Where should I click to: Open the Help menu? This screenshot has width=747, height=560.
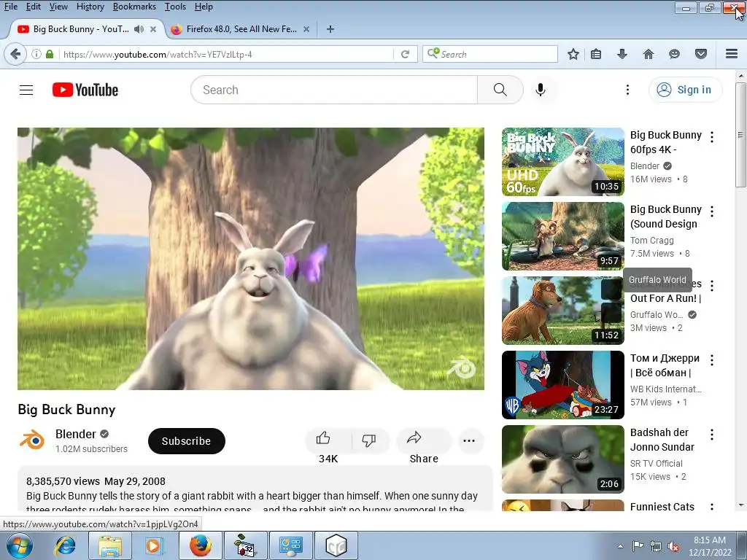pyautogui.click(x=204, y=7)
